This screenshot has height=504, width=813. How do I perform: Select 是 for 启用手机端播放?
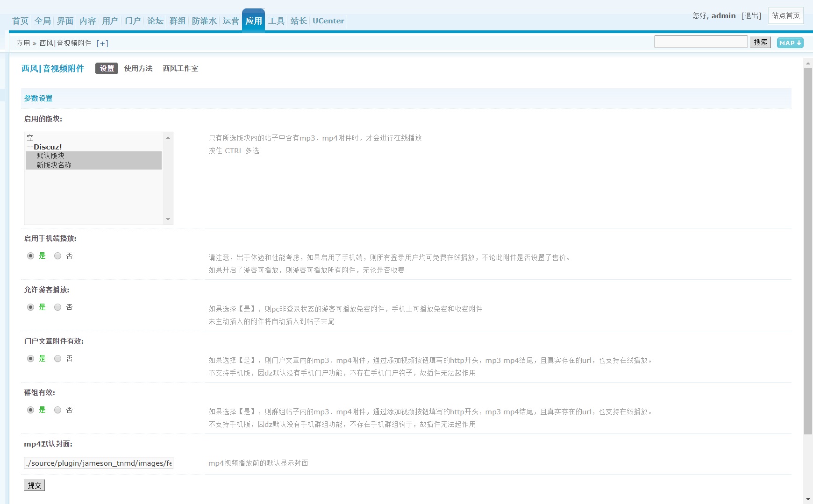[31, 256]
